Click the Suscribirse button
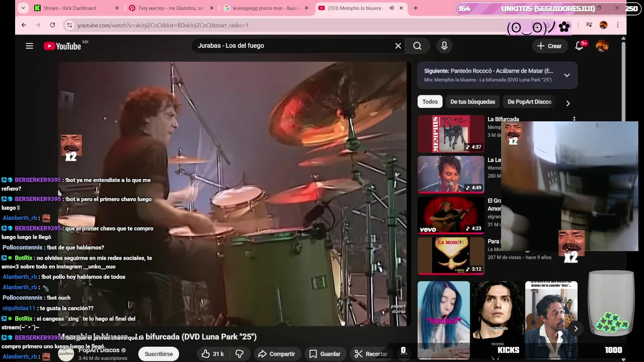The image size is (644, 362). tap(158, 354)
